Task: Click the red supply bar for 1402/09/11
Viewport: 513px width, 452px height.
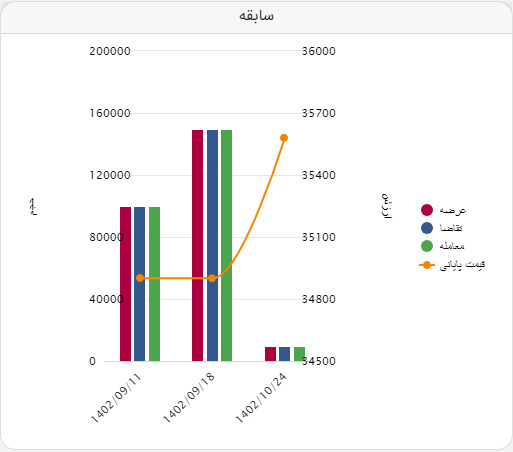Action: pos(125,284)
